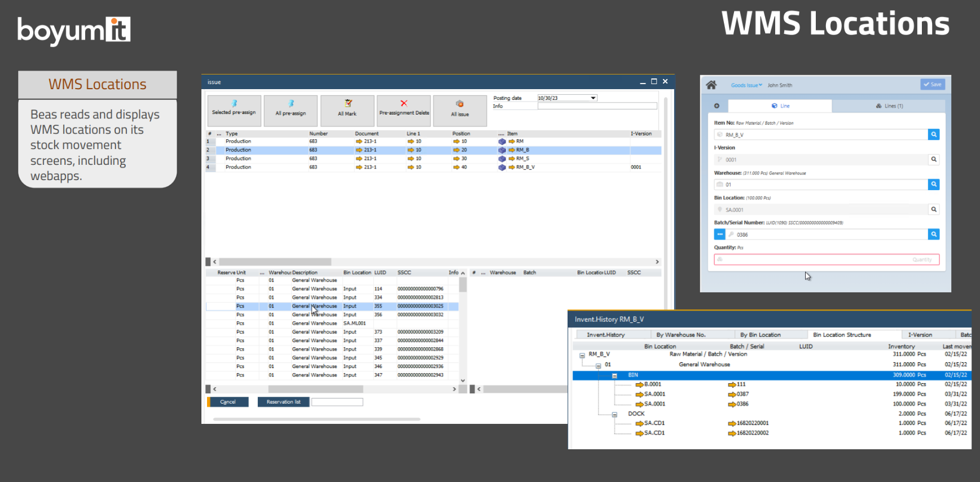Image resolution: width=980 pixels, height=482 pixels.
Task: Click the link arrow beside B.0001
Action: click(639, 385)
